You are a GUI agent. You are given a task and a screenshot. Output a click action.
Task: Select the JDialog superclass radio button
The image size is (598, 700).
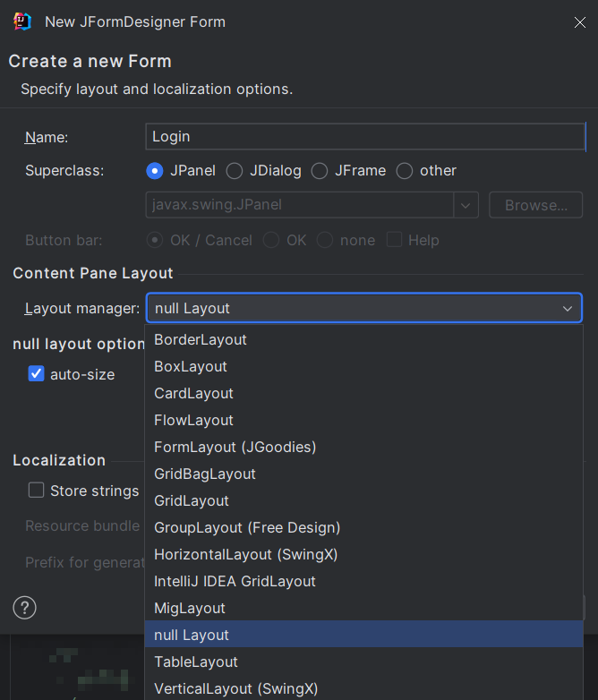pyautogui.click(x=235, y=170)
